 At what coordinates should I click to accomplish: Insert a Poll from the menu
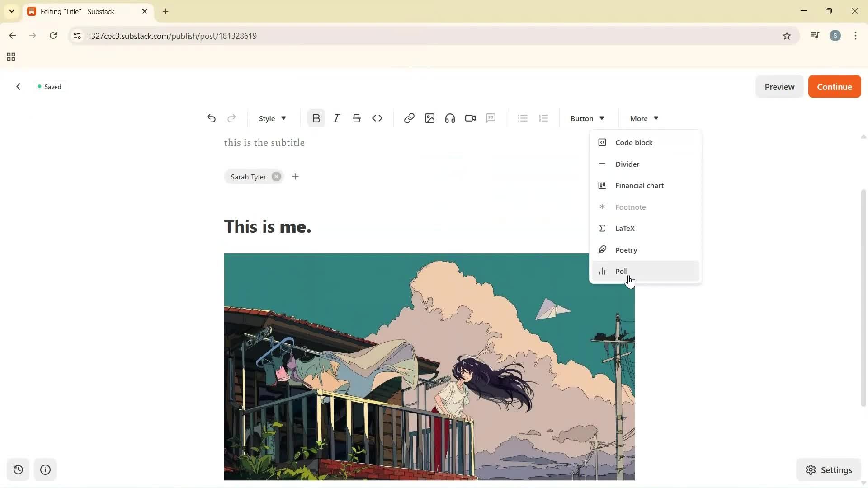click(x=621, y=271)
